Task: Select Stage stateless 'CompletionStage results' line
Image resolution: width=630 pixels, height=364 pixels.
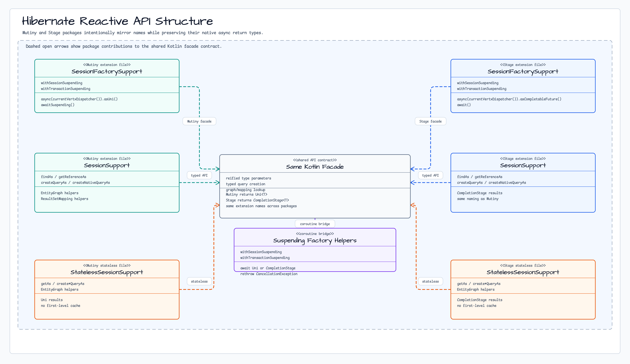Action: 479,300
